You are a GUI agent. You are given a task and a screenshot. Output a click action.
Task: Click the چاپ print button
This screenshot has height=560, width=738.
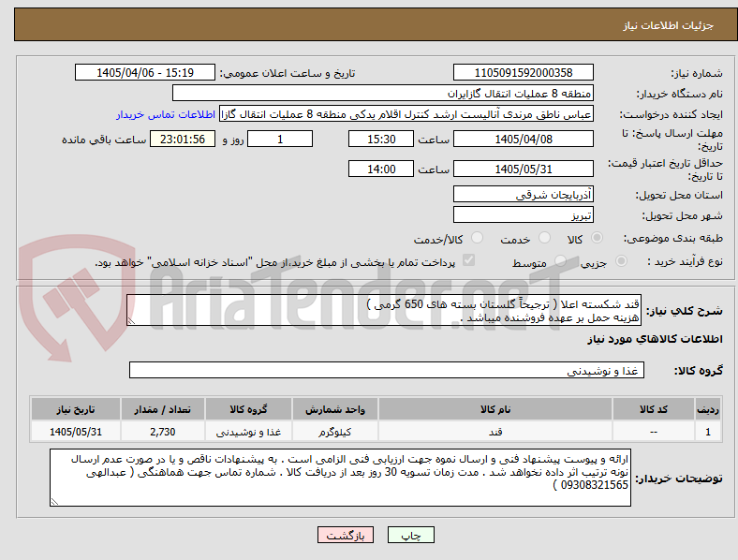[x=411, y=535]
